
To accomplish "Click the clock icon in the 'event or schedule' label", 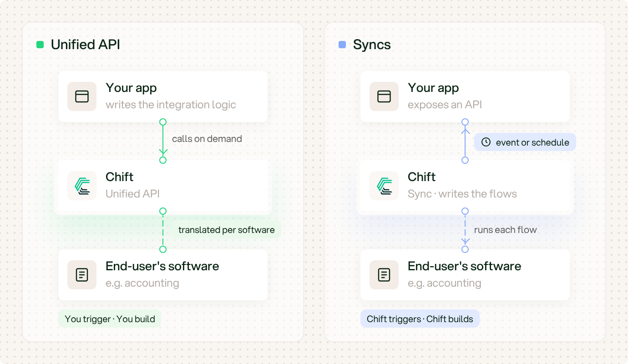I will coord(486,142).
